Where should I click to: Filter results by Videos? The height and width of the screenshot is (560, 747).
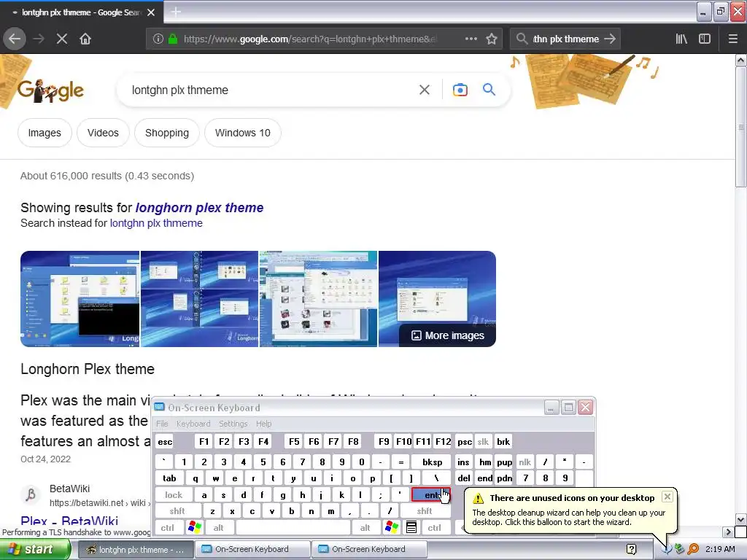103,133
